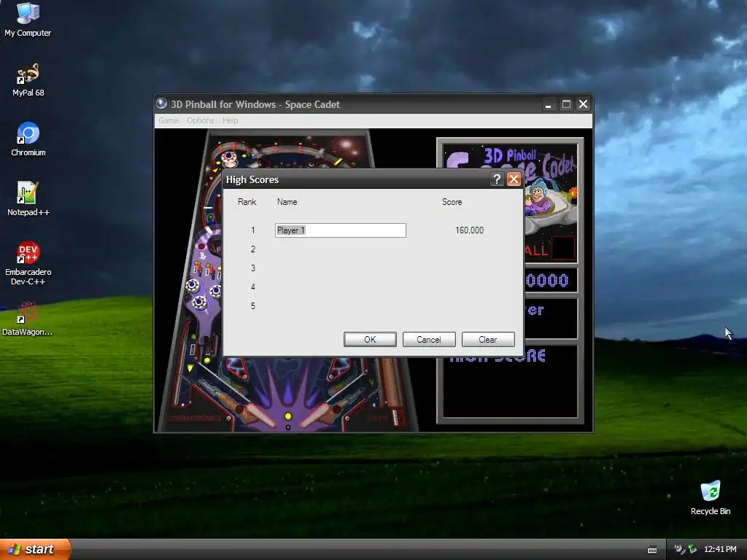
Task: Click the yellow ball on the pinball table
Action: coord(287,416)
